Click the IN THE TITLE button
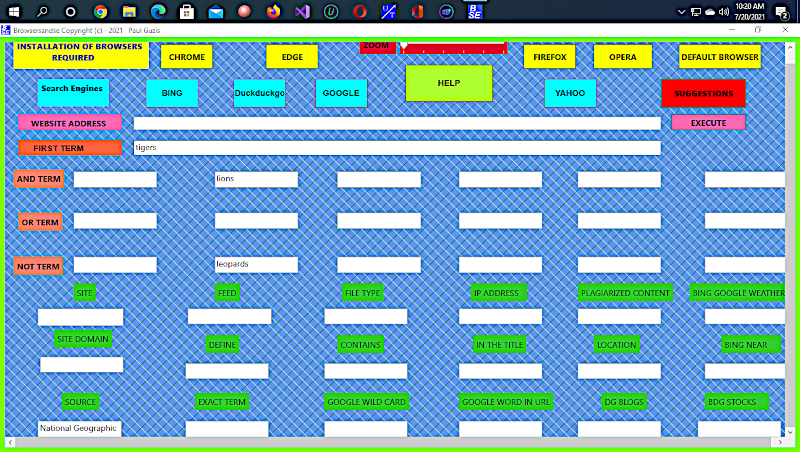Screen dimensions: 800x452 click(x=499, y=345)
